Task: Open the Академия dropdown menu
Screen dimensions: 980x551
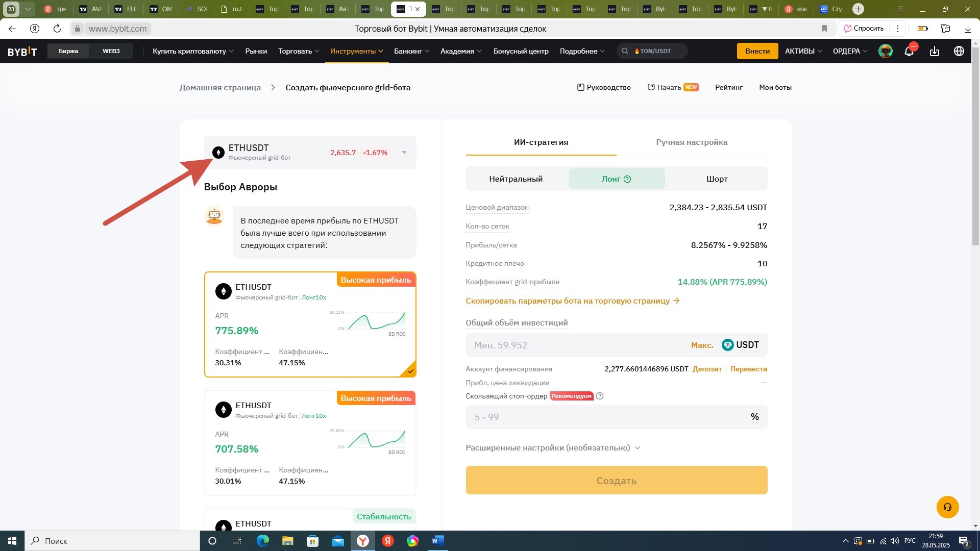Action: coord(461,51)
